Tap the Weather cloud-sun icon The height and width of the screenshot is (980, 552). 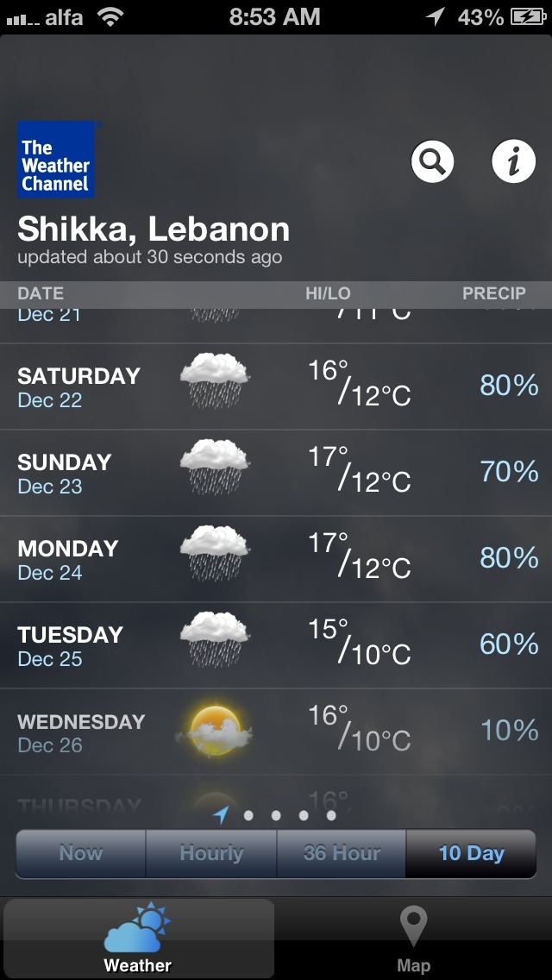click(137, 927)
